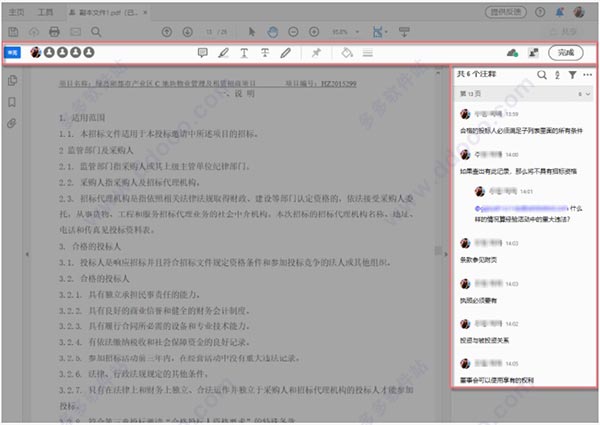Select comment '执照必须要有'

(478, 301)
